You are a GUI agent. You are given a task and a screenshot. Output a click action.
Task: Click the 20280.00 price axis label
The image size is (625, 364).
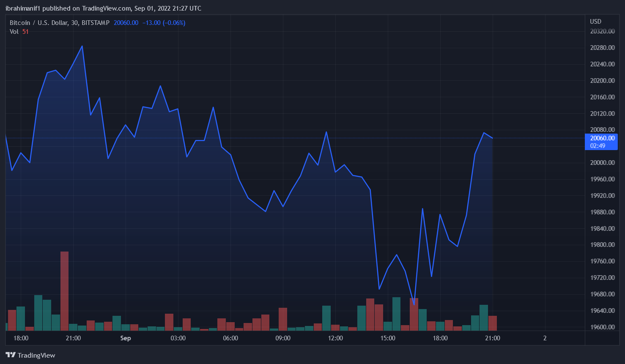point(602,48)
